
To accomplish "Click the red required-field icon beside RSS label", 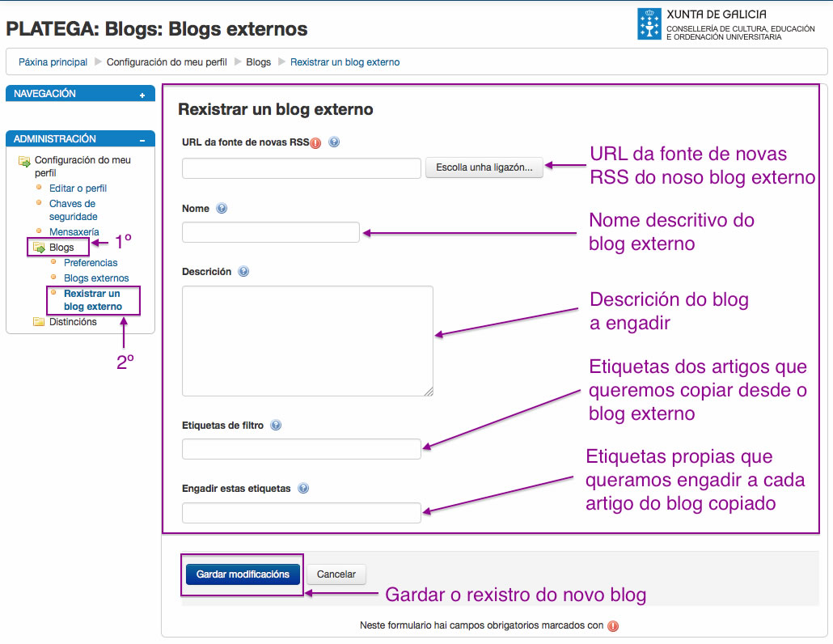I will point(316,142).
